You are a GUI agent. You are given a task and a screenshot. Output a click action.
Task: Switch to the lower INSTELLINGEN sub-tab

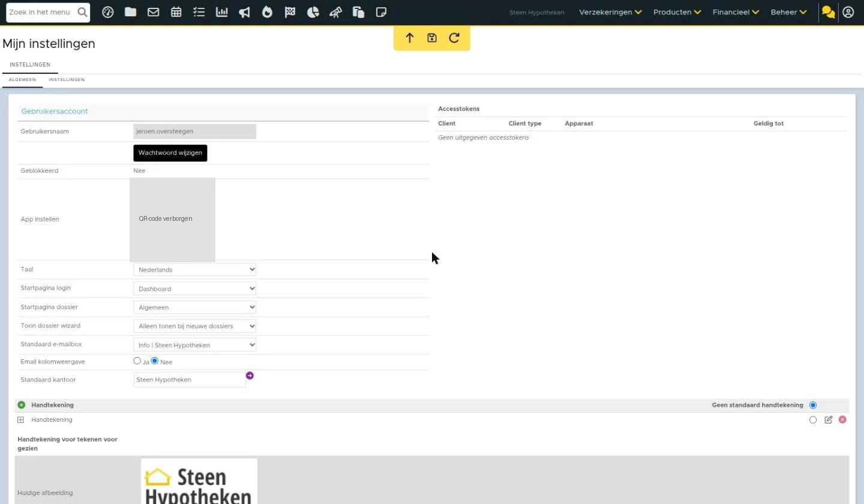tap(67, 80)
